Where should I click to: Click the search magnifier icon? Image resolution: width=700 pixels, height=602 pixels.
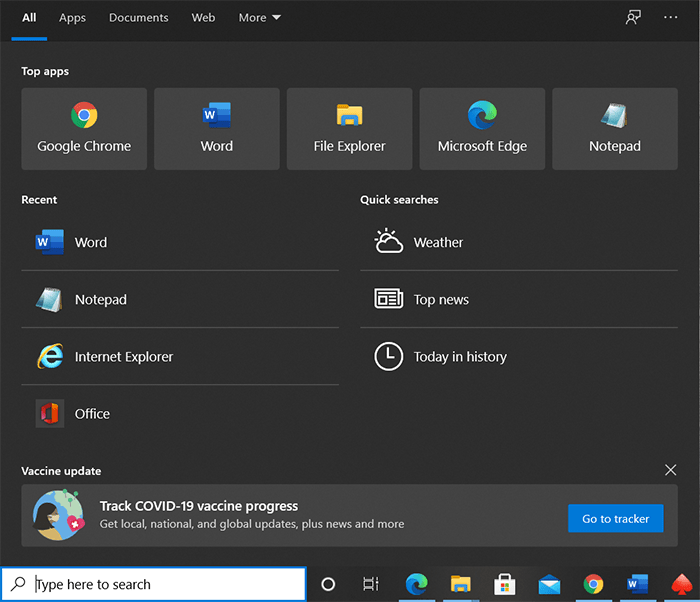click(18, 584)
